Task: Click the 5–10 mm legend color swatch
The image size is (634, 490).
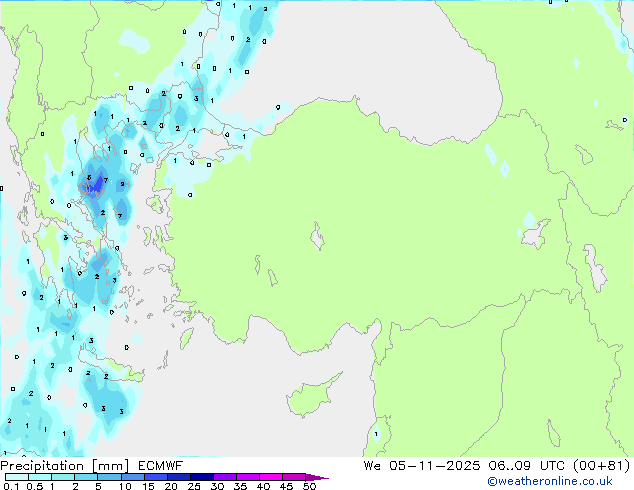Action: [109, 477]
